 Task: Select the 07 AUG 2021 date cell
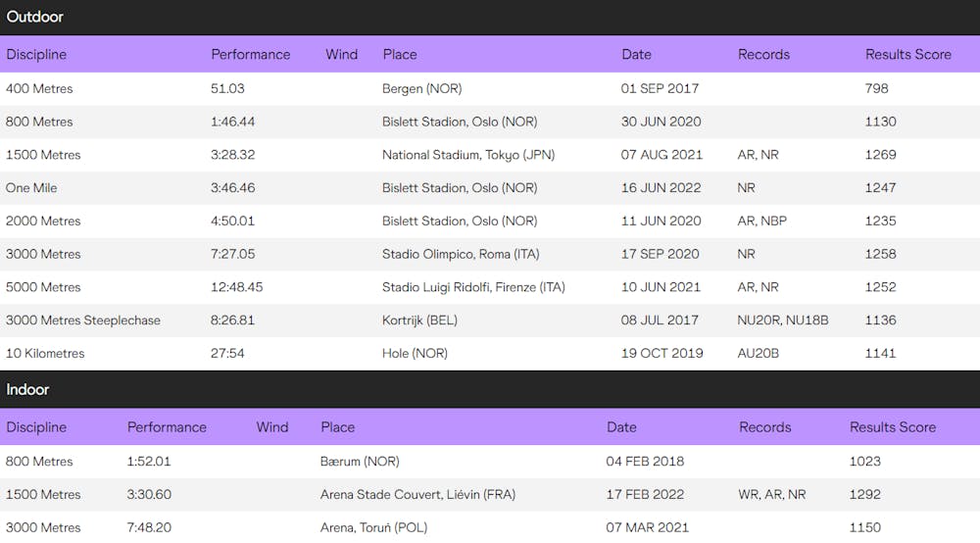point(660,155)
